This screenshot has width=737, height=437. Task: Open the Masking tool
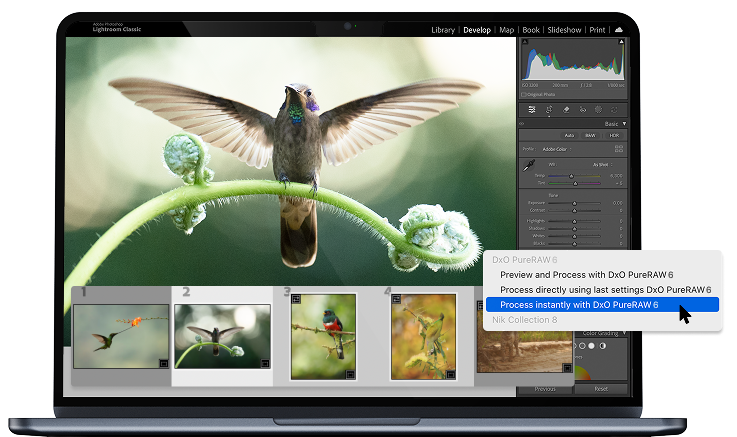coord(597,110)
